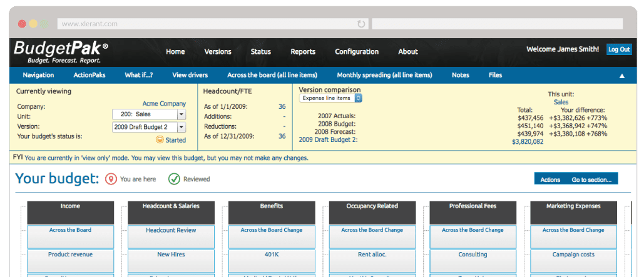The width and height of the screenshot is (644, 277).
Task: Click the 'You are here' pin icon
Action: [x=111, y=179]
